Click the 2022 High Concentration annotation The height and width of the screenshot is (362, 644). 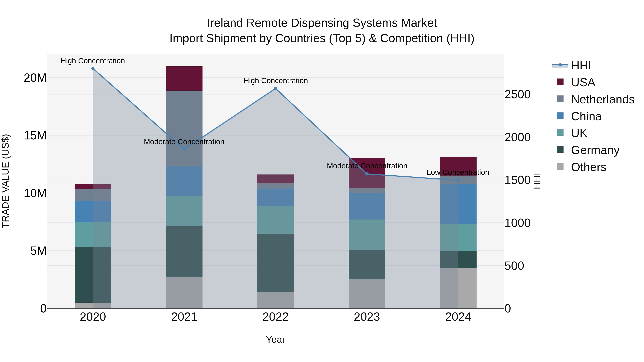[x=275, y=81]
